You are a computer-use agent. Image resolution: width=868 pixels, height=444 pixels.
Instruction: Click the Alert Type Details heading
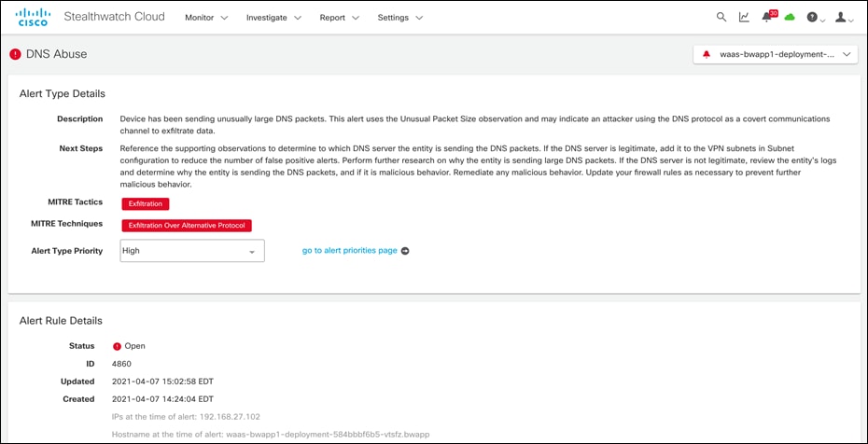pyautogui.click(x=62, y=93)
